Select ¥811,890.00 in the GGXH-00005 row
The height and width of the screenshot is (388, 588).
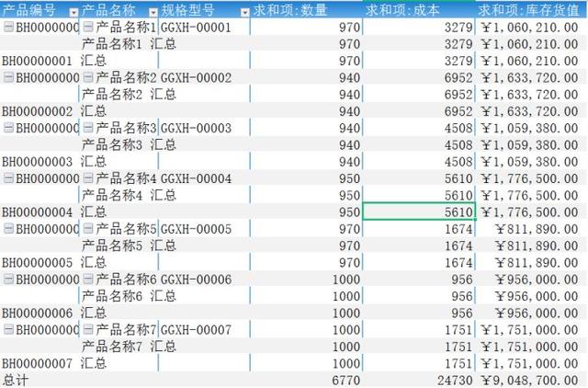tap(537, 229)
